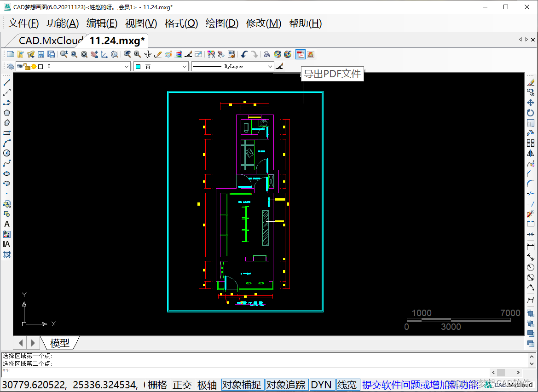Open the ByLayer linetype dropdown
Viewport: 538px width, 392px height.
(x=270, y=67)
